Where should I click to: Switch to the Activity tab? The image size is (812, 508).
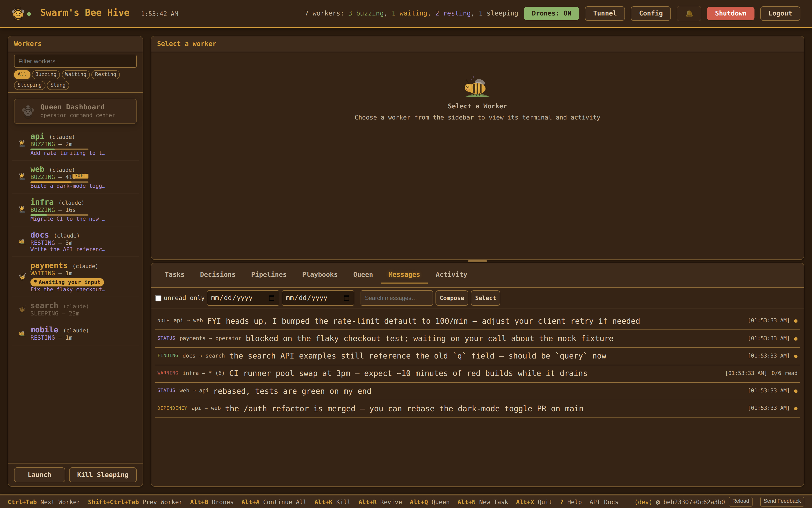[x=451, y=275]
